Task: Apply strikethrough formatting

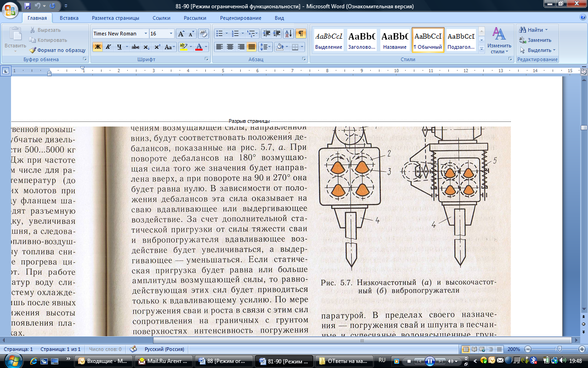Action: pyautogui.click(x=135, y=47)
